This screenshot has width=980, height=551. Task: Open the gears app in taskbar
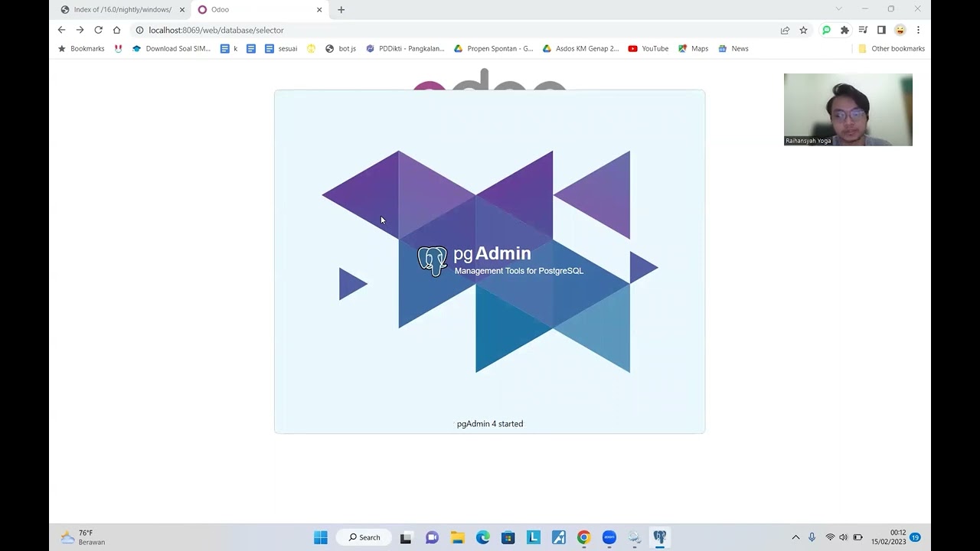click(635, 537)
